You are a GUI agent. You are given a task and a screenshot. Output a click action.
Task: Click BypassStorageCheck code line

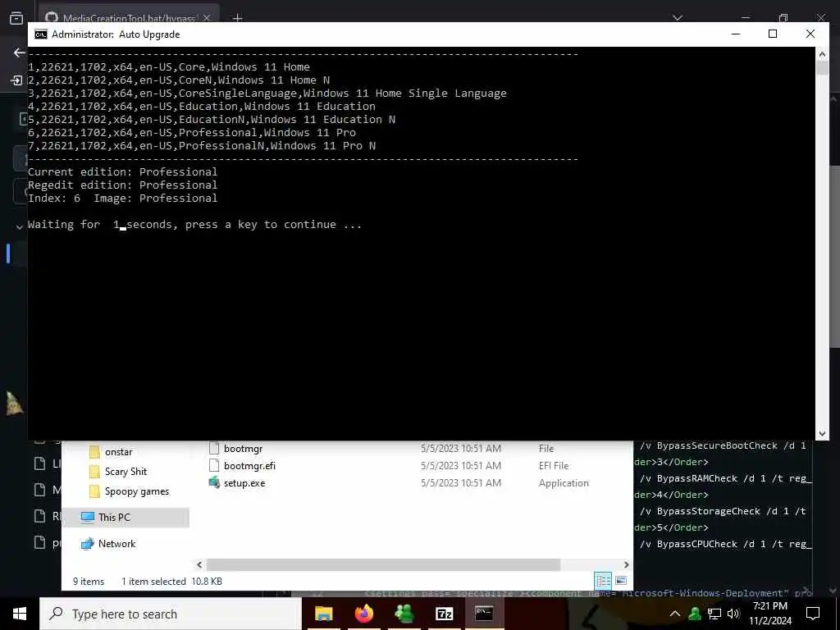pos(723,511)
